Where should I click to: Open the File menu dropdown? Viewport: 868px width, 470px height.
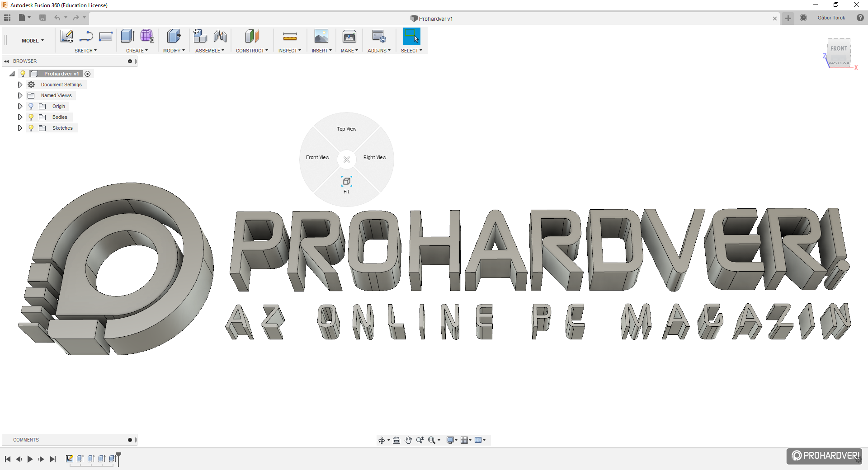tap(24, 18)
